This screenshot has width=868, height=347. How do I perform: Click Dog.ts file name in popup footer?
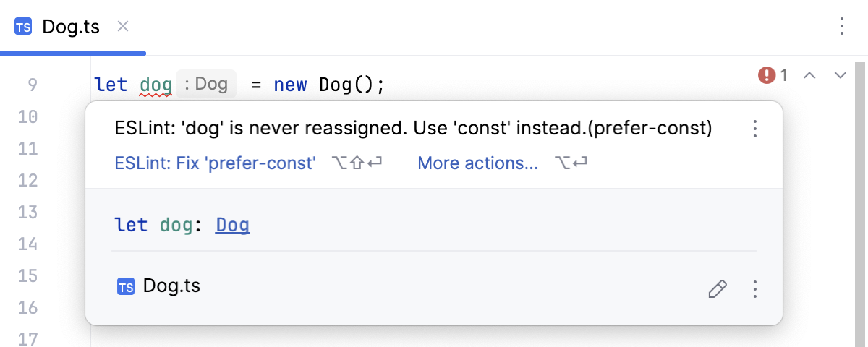[x=171, y=286]
